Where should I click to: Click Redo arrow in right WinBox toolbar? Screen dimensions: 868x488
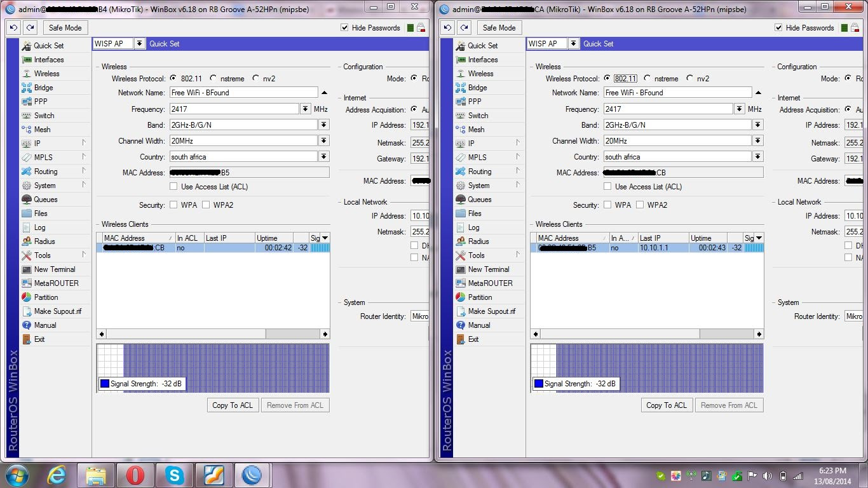(464, 28)
